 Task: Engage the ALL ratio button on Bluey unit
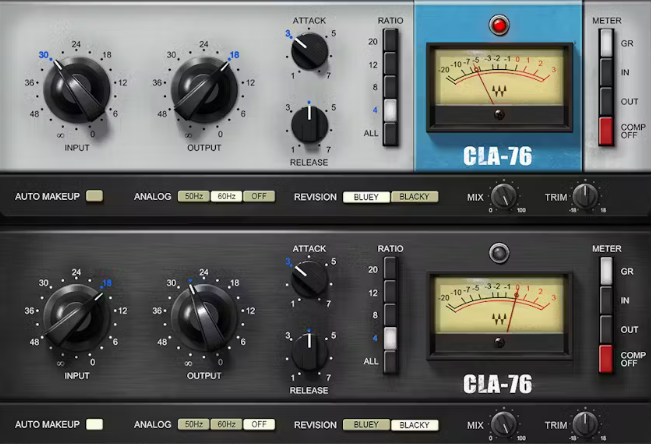pos(390,134)
